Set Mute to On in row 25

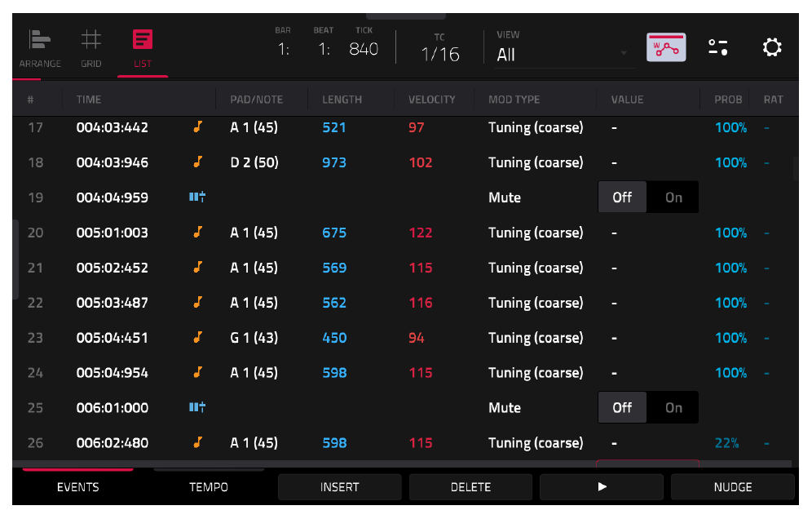[673, 407]
